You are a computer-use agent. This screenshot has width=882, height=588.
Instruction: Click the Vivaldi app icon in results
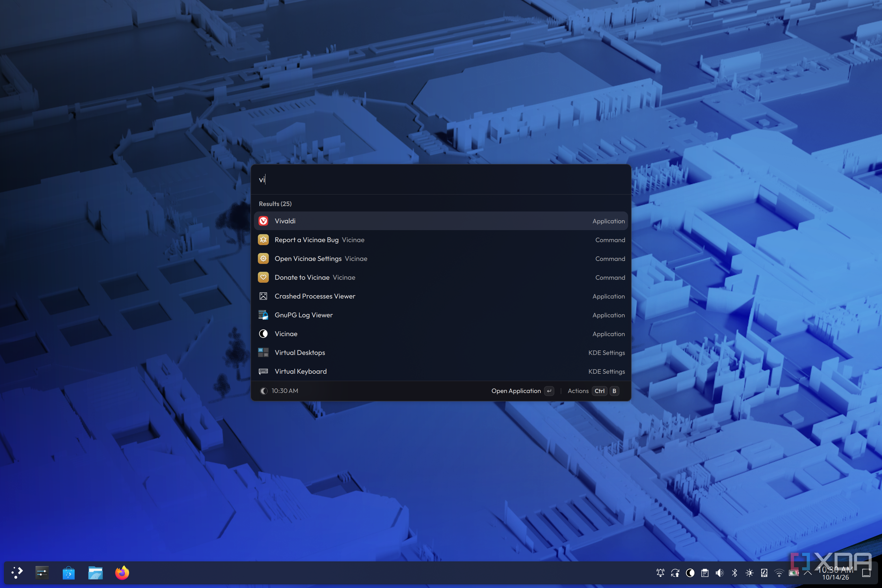coord(263,221)
